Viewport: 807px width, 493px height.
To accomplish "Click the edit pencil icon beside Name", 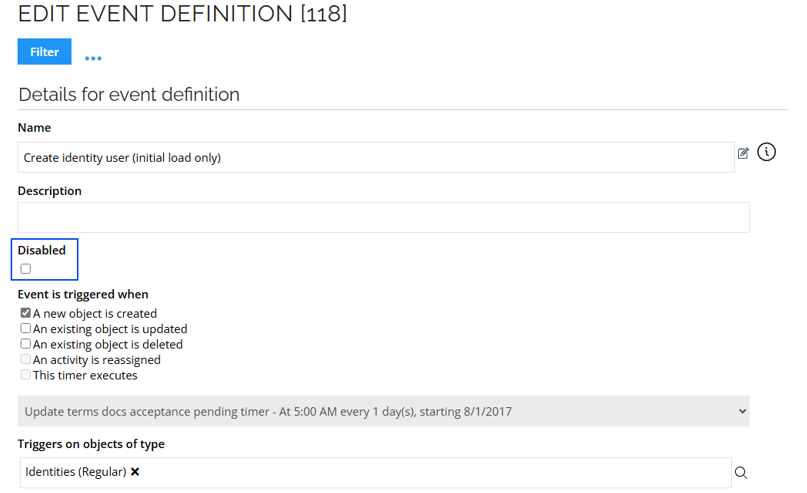I will click(743, 154).
